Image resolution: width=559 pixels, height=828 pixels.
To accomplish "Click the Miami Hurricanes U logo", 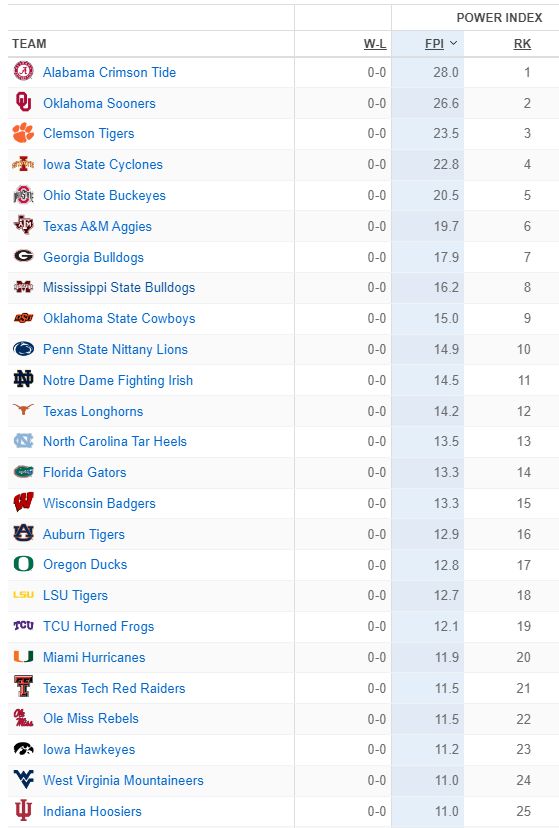I will coord(23,657).
